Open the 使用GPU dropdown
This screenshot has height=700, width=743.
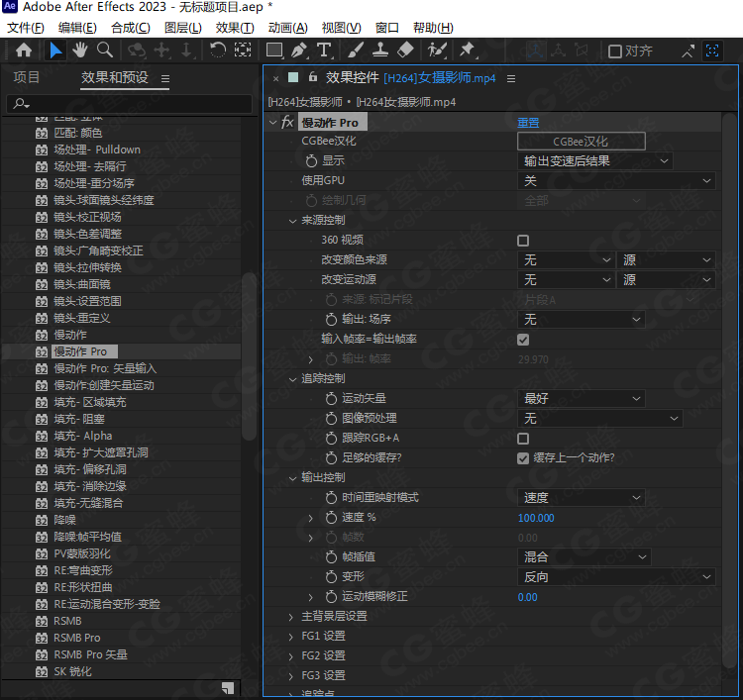pos(616,181)
